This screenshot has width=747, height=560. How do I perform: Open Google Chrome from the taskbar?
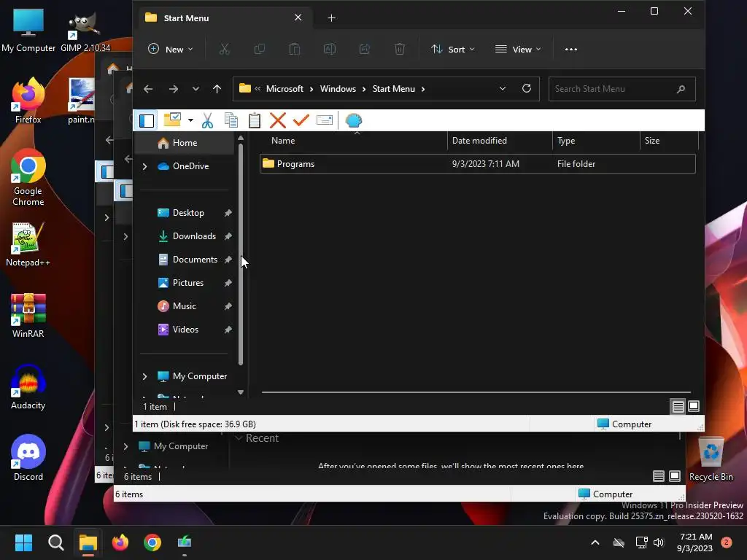tap(152, 542)
